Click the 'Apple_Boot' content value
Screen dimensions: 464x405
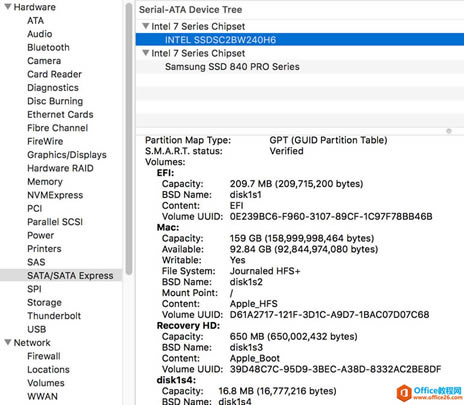click(255, 358)
